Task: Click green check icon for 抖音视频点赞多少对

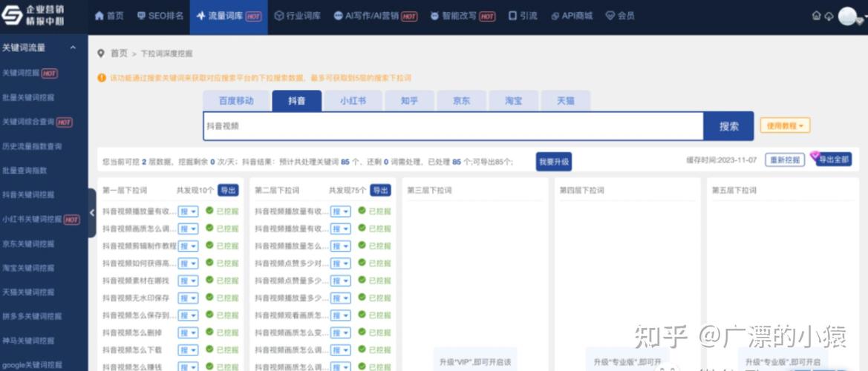Action: pos(362,262)
